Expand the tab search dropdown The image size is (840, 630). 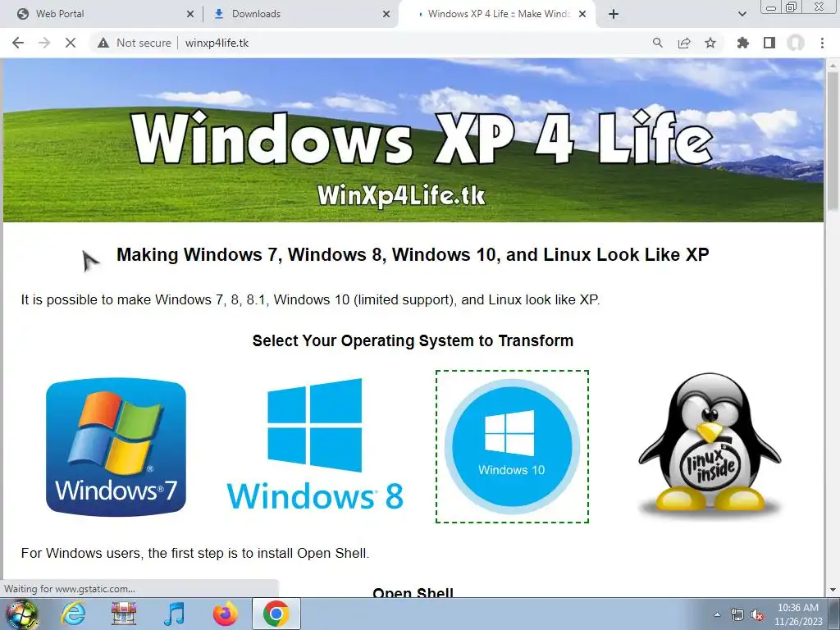point(742,14)
